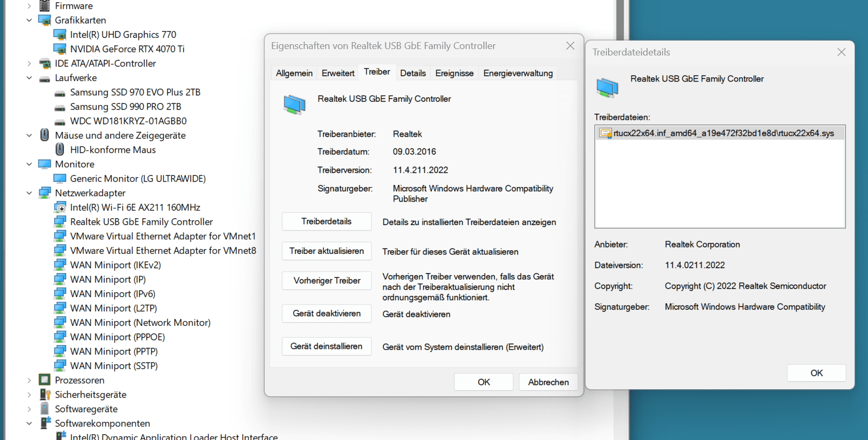Click the WDC WD181KRYZ drive icon
This screenshot has height=440, width=868.
[x=60, y=122]
